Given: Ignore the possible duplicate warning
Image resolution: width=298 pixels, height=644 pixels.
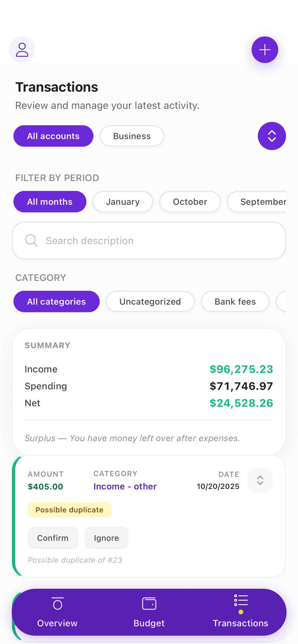Looking at the screenshot, I should tap(106, 538).
